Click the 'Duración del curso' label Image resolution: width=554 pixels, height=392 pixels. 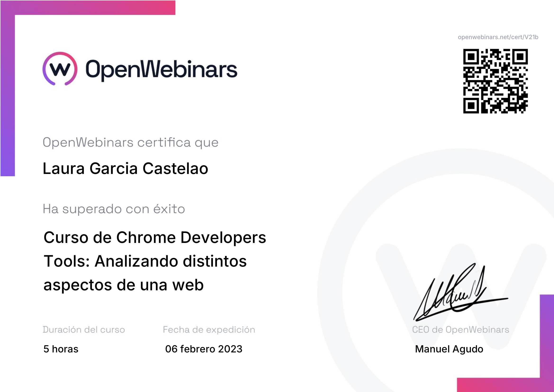pos(84,330)
